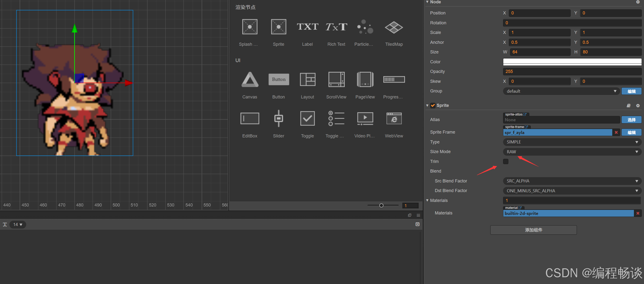Click the Rich Text node icon
Viewport: 644px width, 284px height.
coord(336,27)
